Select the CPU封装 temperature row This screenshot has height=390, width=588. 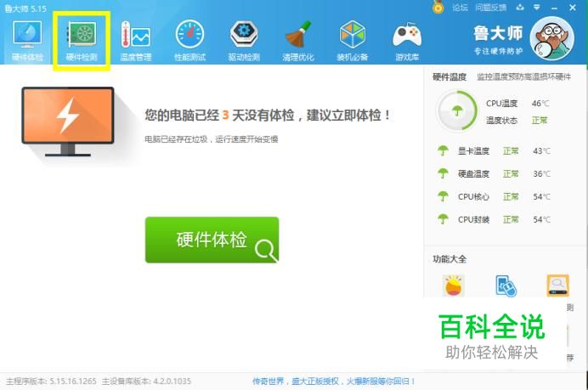(495, 219)
